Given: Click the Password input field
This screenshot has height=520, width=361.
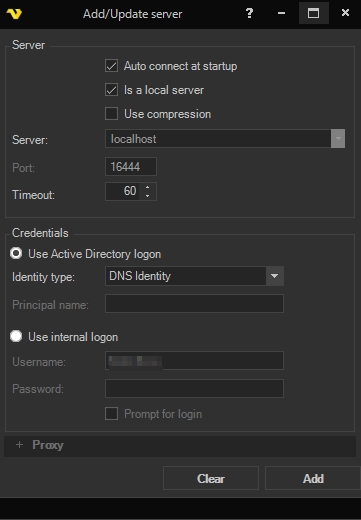Looking at the screenshot, I should 194,388.
